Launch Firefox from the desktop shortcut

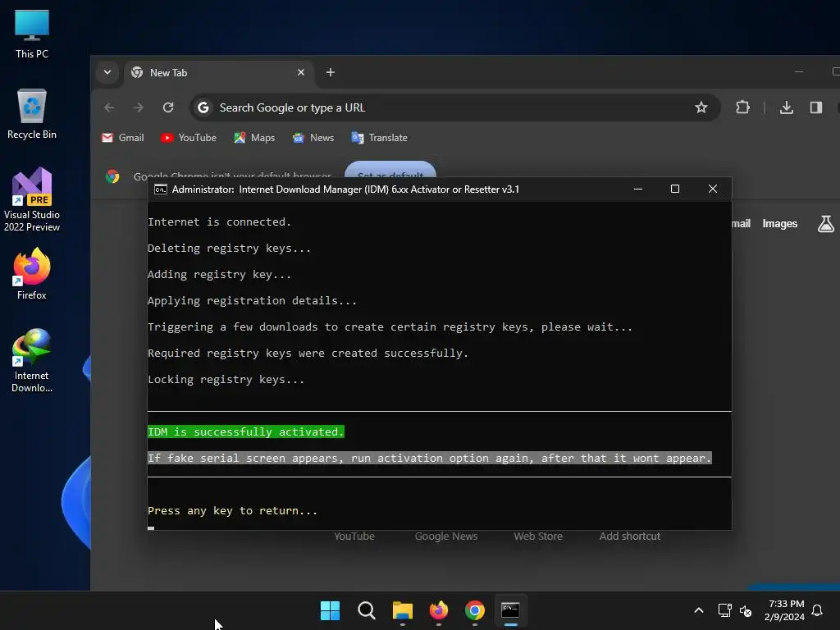click(x=32, y=274)
